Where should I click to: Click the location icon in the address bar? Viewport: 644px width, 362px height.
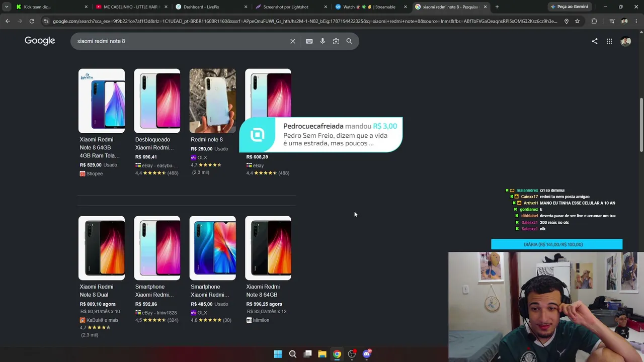click(x=567, y=21)
